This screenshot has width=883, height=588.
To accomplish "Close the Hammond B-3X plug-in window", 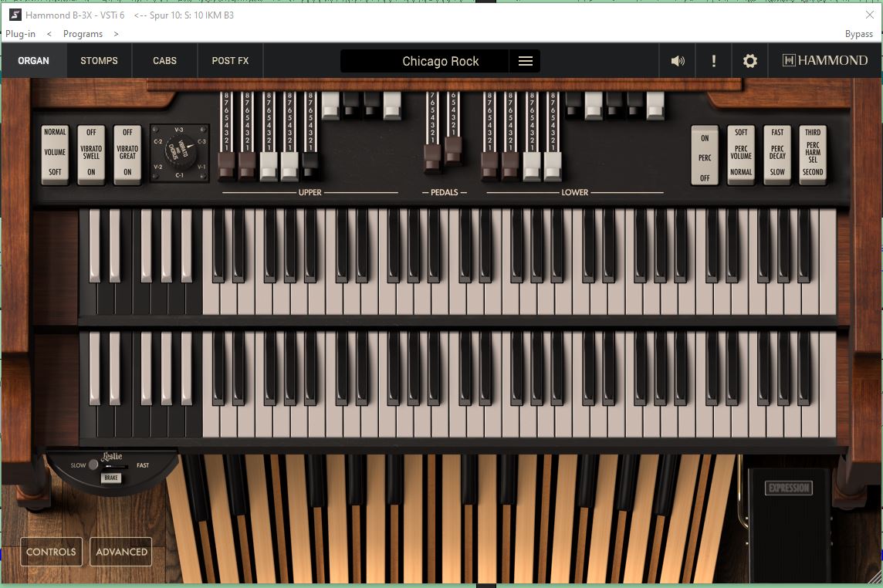I will point(869,15).
